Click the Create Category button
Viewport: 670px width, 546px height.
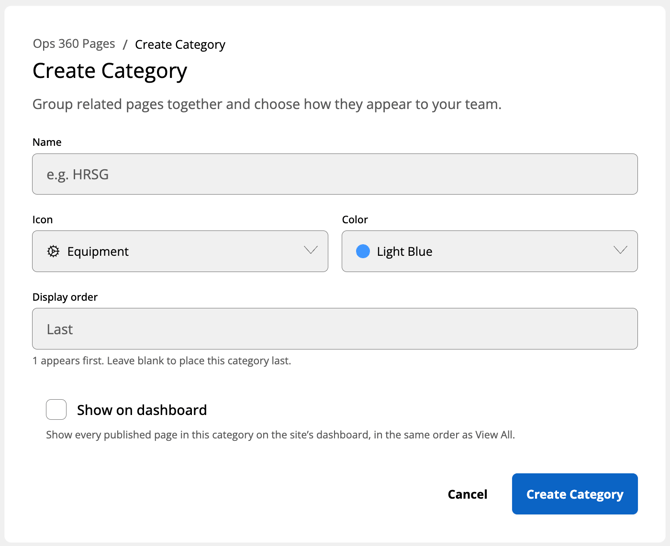pyautogui.click(x=575, y=494)
